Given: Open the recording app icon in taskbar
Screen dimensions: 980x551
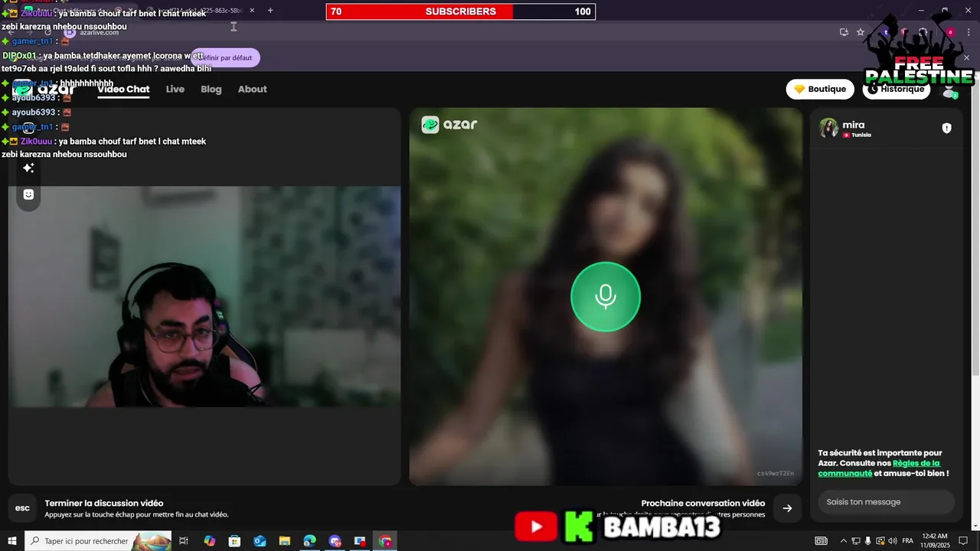Looking at the screenshot, I should (x=360, y=541).
